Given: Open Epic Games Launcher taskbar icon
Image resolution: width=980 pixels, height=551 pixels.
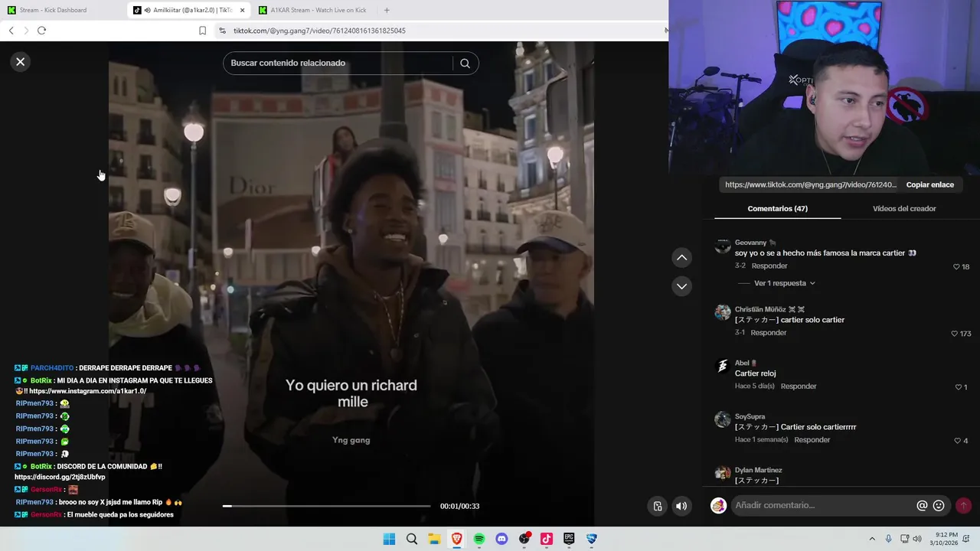Looking at the screenshot, I should click(x=569, y=539).
